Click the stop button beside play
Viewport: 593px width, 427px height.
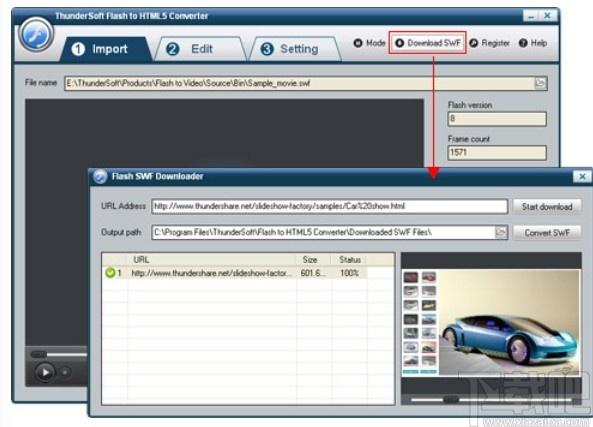tap(65, 373)
